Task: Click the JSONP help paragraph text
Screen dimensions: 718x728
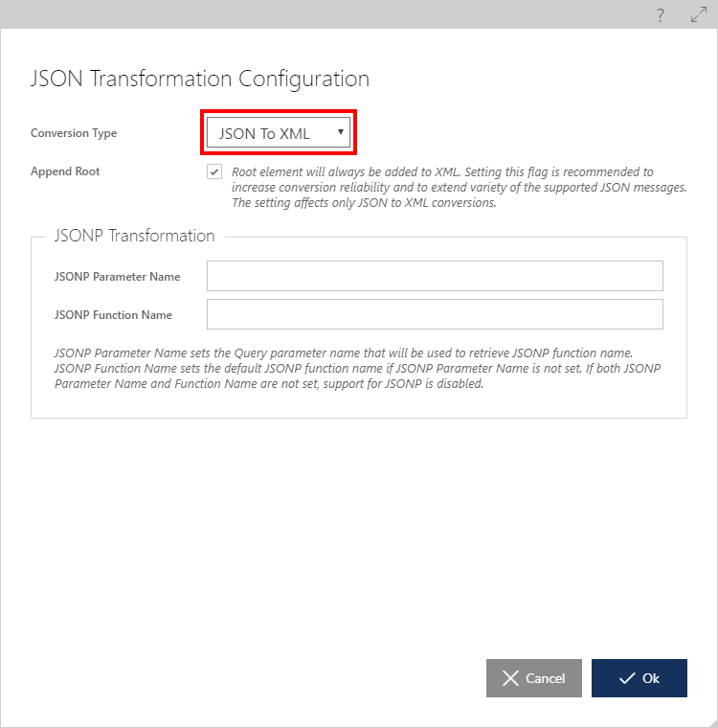Action: (357, 368)
